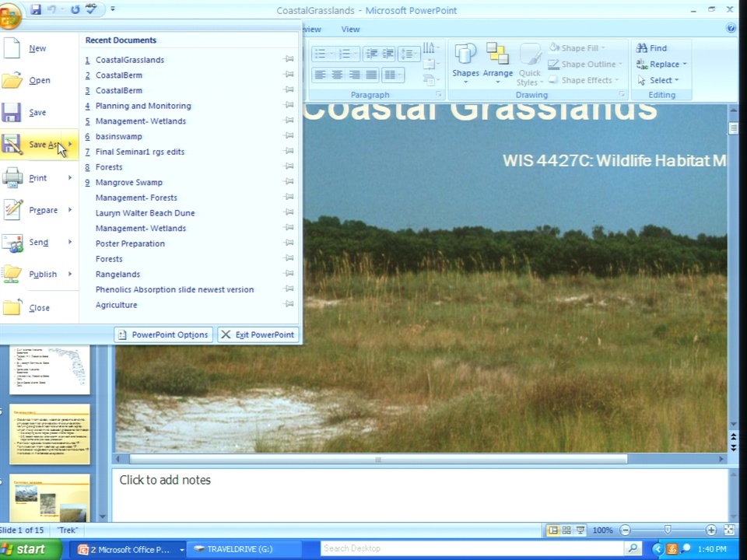Click Replace in the Editing group
Image resolution: width=747 pixels, height=560 pixels.
661,64
